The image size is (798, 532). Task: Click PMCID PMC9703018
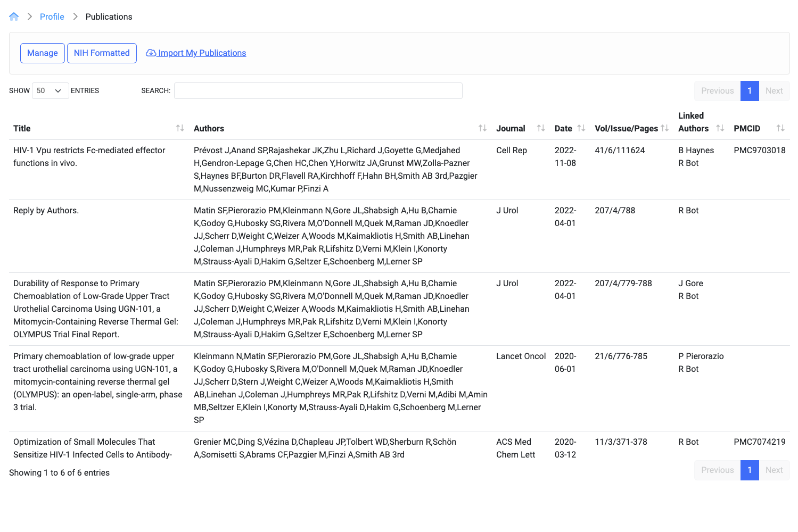760,151
